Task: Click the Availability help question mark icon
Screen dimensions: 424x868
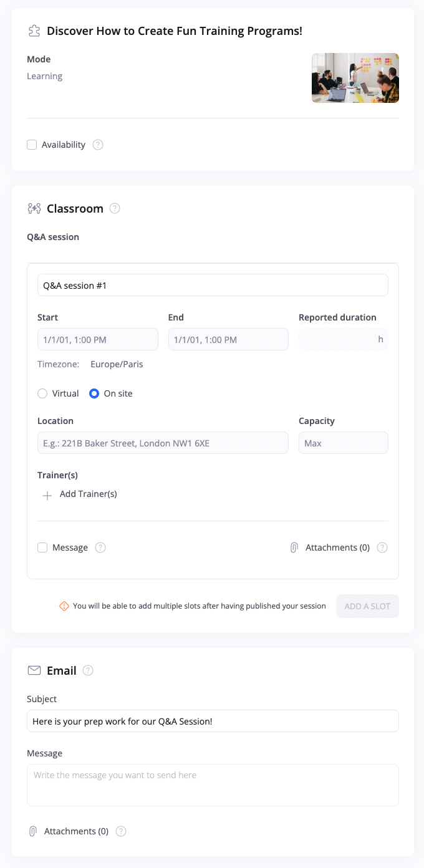Action: coord(98,145)
